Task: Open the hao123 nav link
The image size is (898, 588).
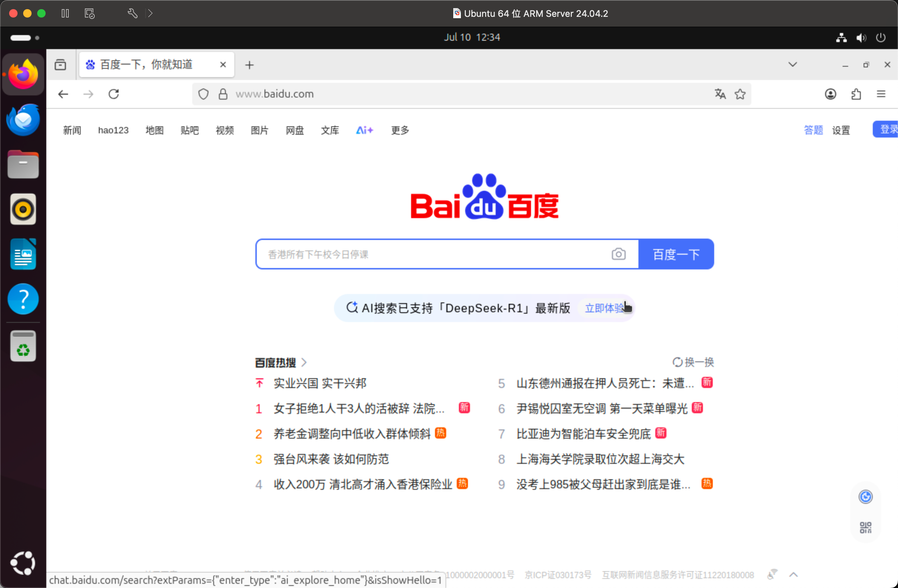Action: [x=113, y=130]
